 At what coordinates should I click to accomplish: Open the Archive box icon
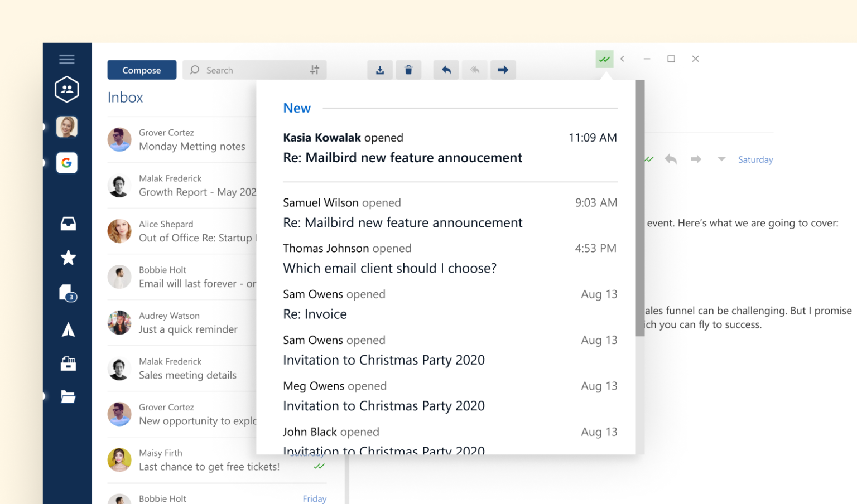pos(68,364)
